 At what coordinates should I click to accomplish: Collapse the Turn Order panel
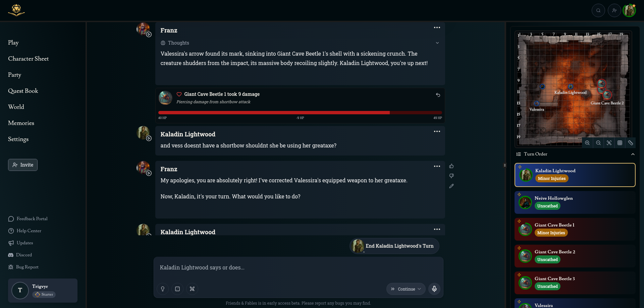pyautogui.click(x=633, y=154)
